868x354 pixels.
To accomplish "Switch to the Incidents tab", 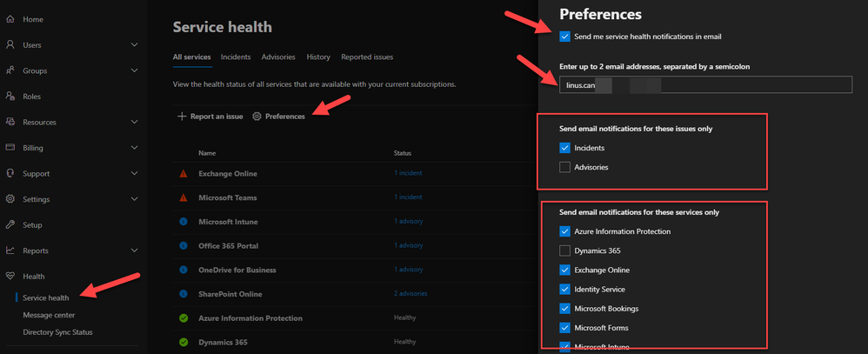I will pyautogui.click(x=236, y=57).
